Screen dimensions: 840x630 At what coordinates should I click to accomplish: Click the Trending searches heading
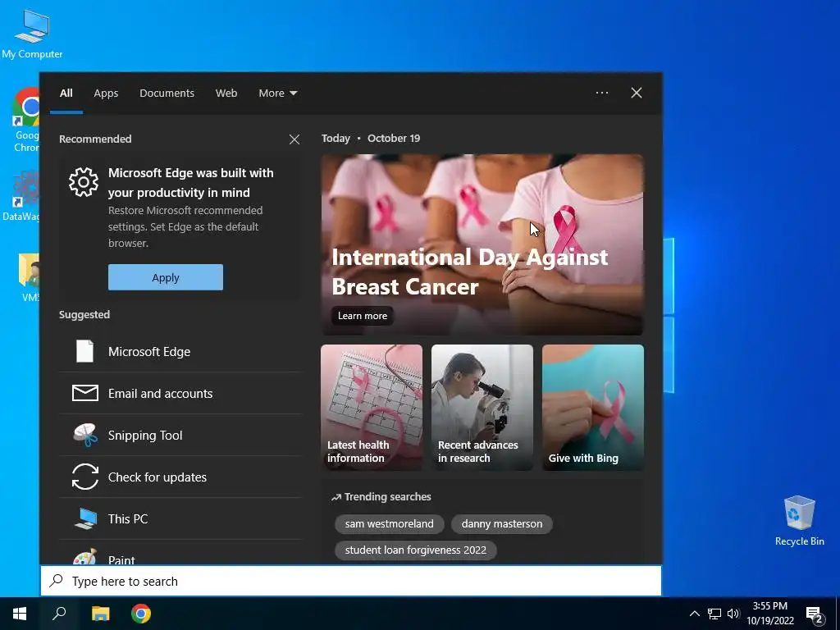pyautogui.click(x=381, y=496)
